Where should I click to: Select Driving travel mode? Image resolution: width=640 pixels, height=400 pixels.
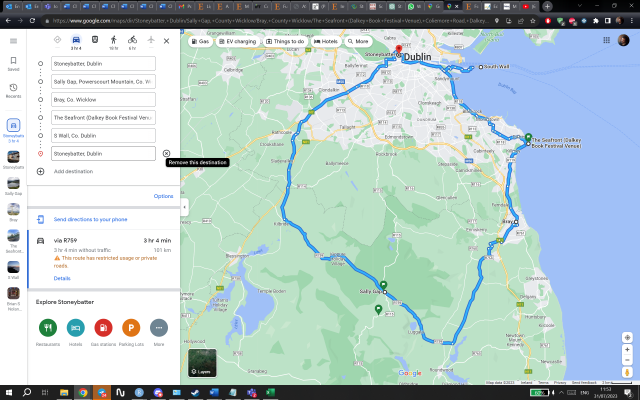(76, 41)
